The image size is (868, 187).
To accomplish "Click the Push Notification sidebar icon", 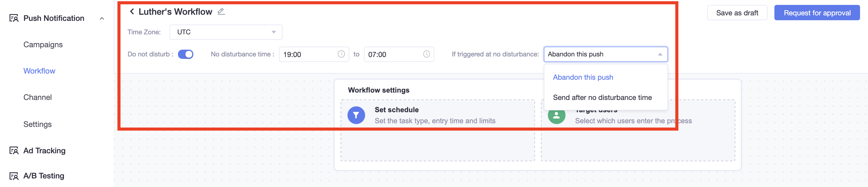I will 14,18.
